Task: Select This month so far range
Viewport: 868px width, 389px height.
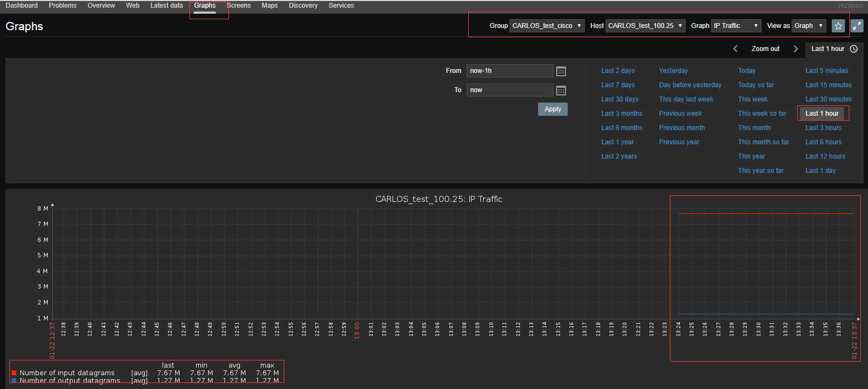Action: tap(763, 142)
